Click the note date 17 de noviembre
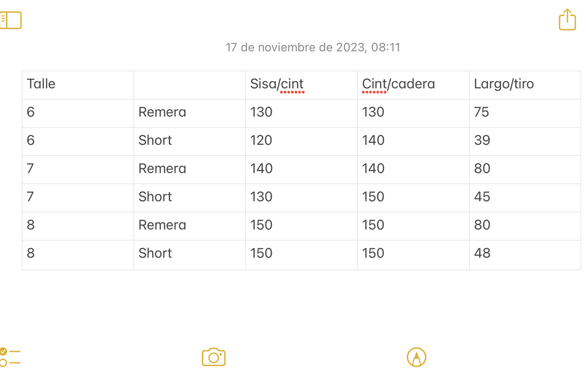The width and height of the screenshot is (588, 377). coord(313,47)
